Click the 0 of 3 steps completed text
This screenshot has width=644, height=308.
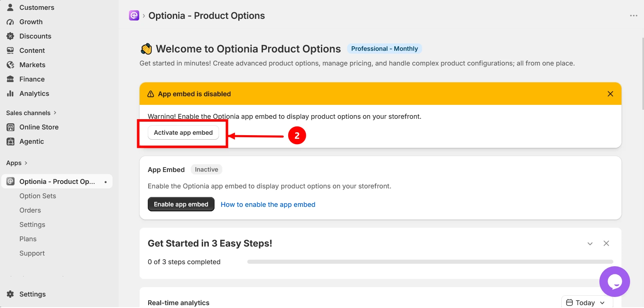pos(184,262)
